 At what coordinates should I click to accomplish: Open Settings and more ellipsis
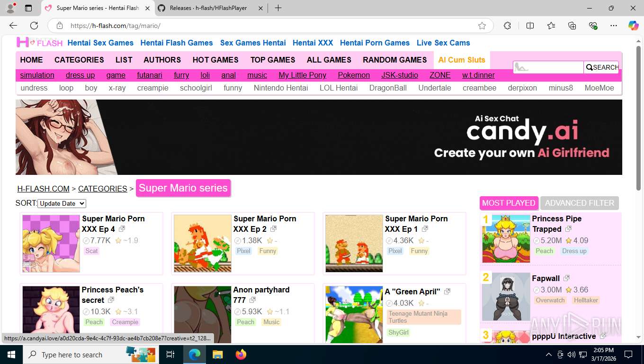click(614, 26)
